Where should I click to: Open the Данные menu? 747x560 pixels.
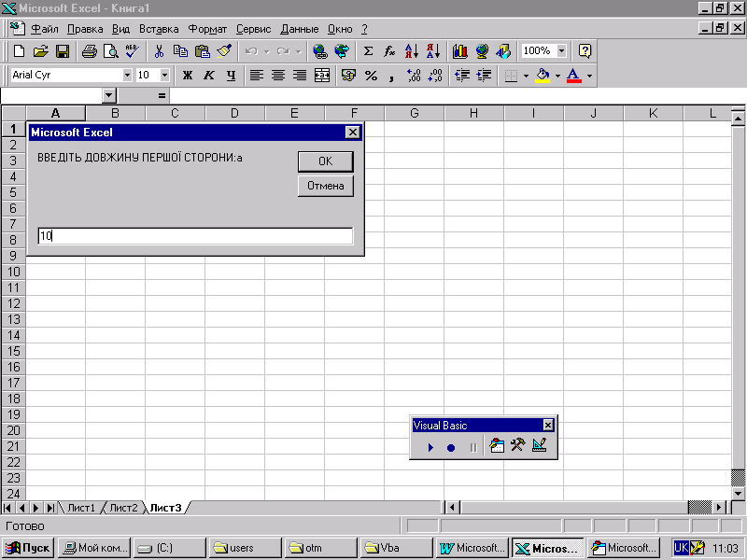[299, 29]
